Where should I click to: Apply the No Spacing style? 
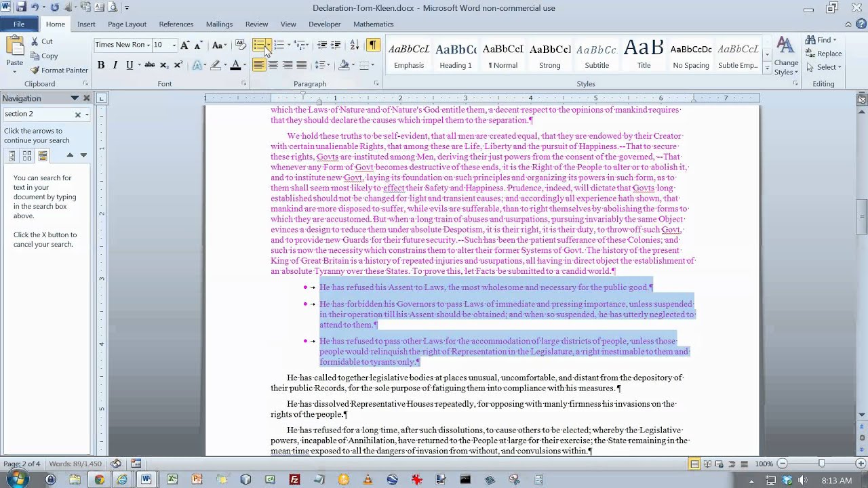[x=691, y=56]
